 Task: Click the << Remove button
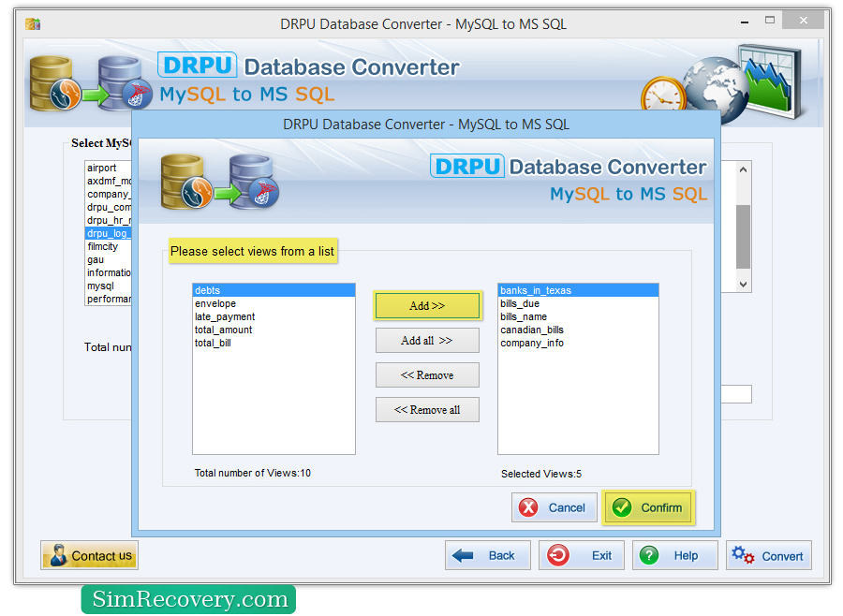tap(427, 375)
